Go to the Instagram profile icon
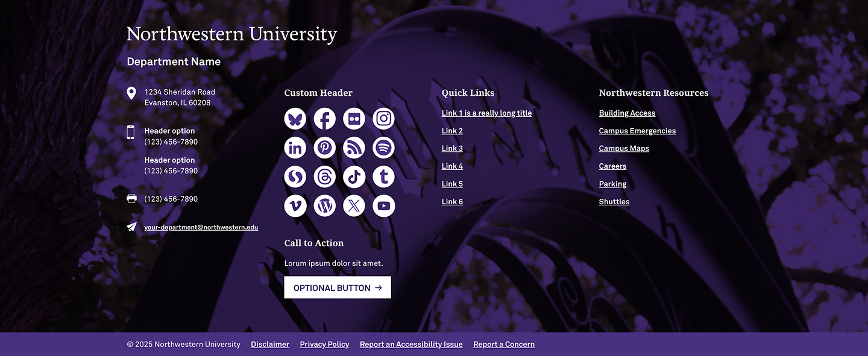The width and height of the screenshot is (868, 356). [383, 119]
